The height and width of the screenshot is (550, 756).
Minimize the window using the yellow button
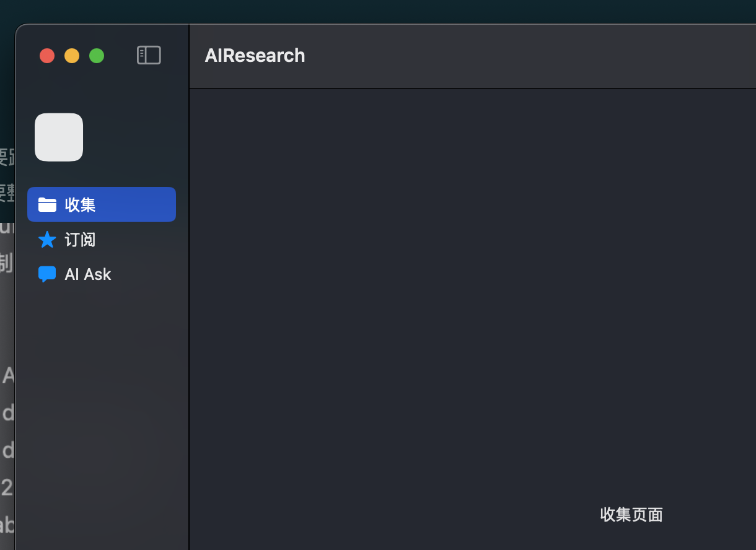[x=72, y=56]
